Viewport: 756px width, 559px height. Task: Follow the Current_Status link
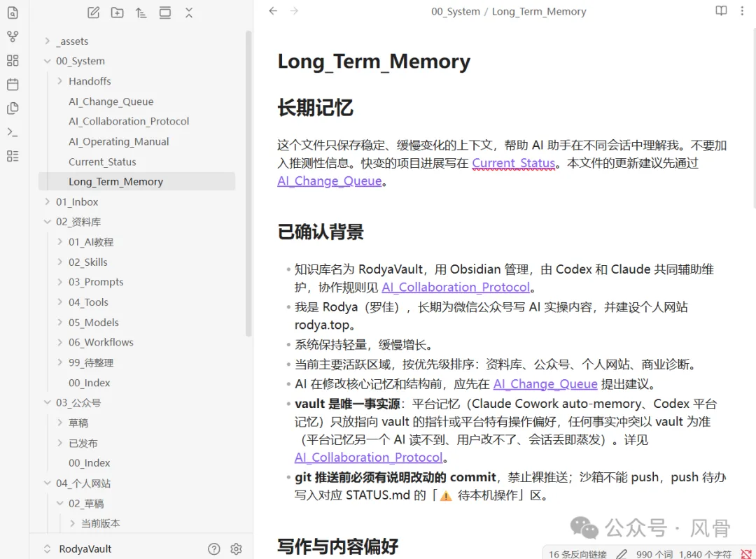pos(514,163)
